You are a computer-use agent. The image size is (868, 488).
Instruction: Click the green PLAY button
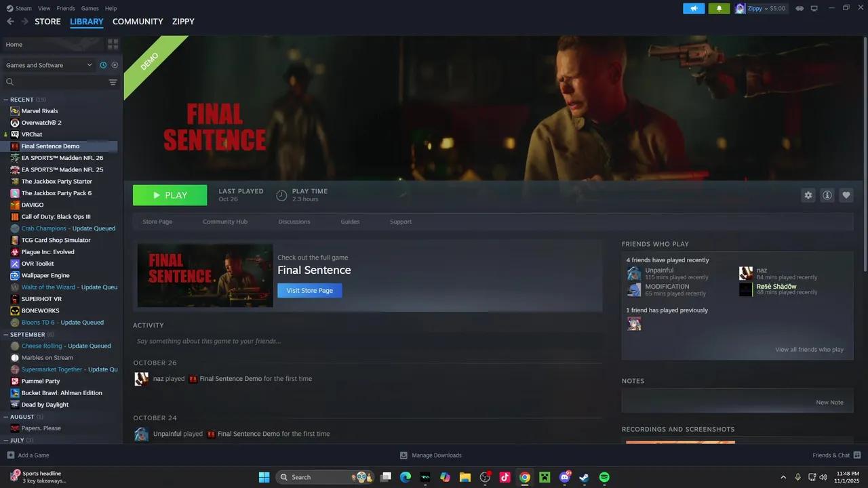pos(170,195)
